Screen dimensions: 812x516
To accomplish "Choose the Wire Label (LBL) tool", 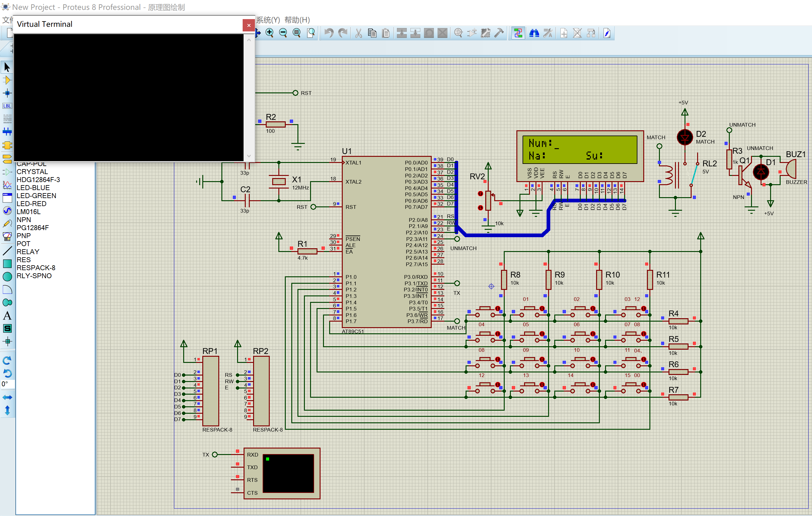I will click(x=7, y=106).
